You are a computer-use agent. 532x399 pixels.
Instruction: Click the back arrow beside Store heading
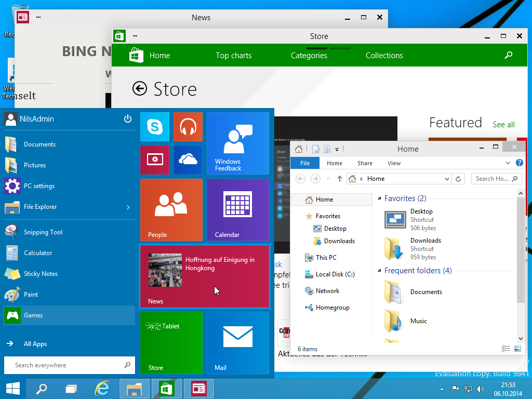[x=139, y=88]
